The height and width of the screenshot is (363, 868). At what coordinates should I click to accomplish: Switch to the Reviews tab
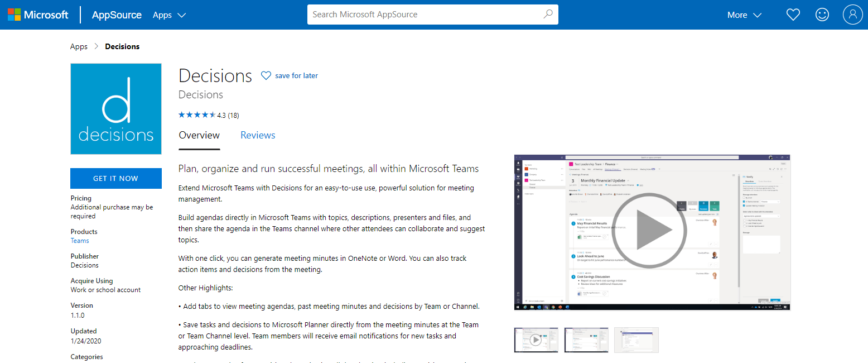pyautogui.click(x=258, y=135)
